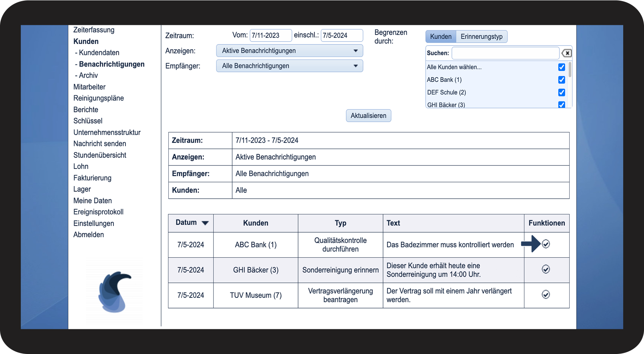The width and height of the screenshot is (644, 354).
Task: Select the Kunden filter tab
Action: pos(441,36)
